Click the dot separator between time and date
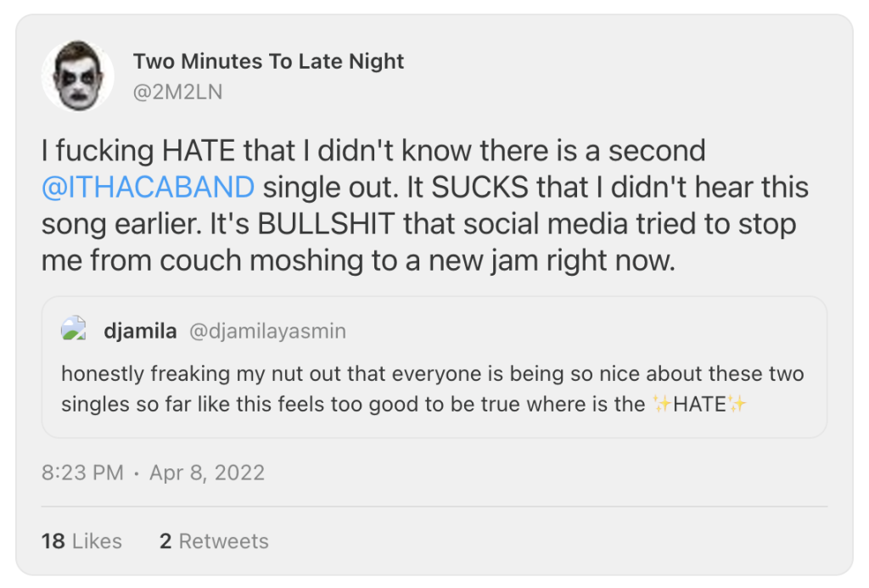This screenshot has width=869, height=588. pyautogui.click(x=137, y=473)
